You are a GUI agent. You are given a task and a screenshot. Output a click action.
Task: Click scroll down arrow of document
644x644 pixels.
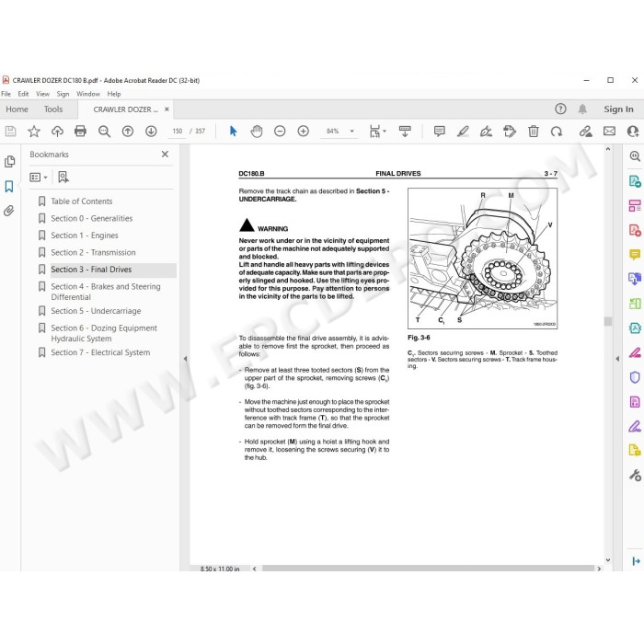click(x=608, y=559)
